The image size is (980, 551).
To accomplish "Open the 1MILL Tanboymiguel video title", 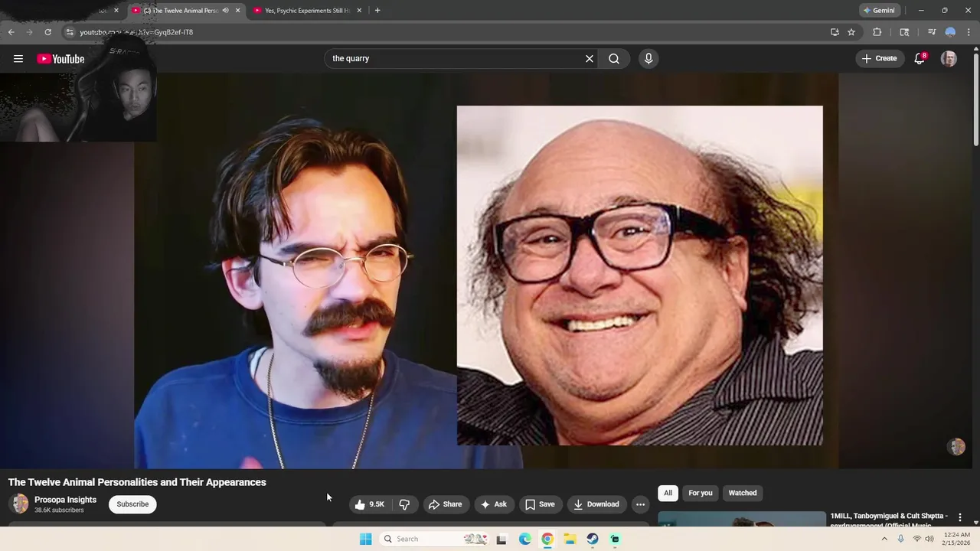I will (889, 520).
